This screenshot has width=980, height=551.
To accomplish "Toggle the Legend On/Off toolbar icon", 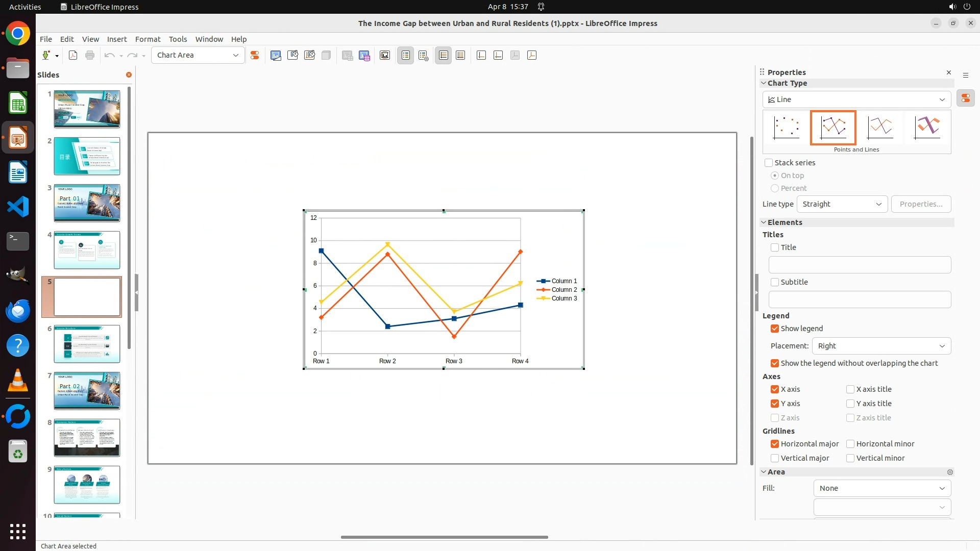I will pos(406,55).
